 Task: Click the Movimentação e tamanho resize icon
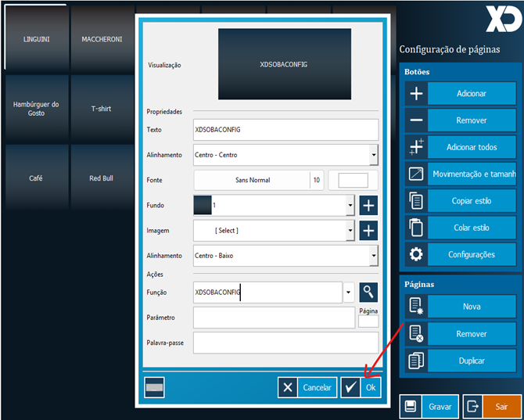click(x=416, y=174)
